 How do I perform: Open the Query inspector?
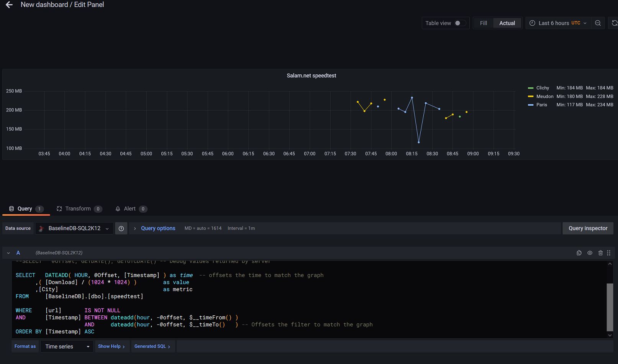[x=588, y=228]
